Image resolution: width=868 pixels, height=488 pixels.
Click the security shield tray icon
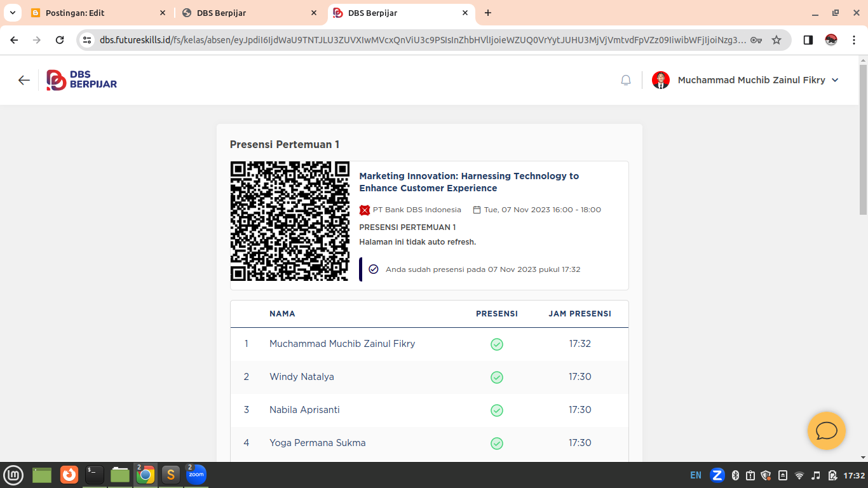tap(766, 475)
